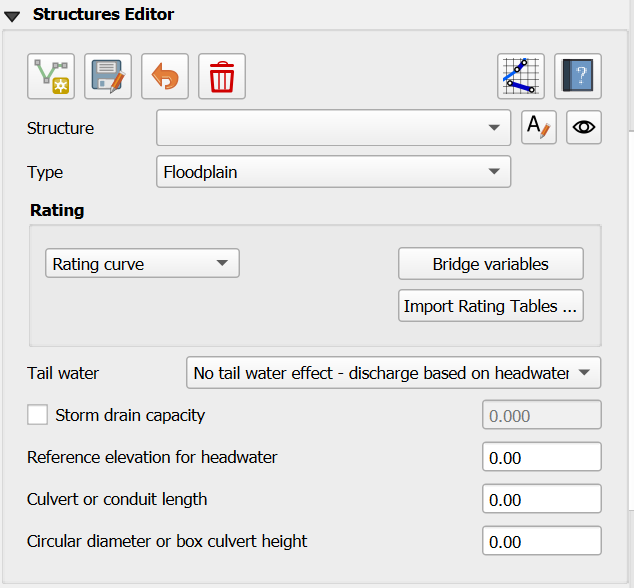634x588 pixels.
Task: Click the Circular diameter or box culvert height field
Action: click(541, 541)
